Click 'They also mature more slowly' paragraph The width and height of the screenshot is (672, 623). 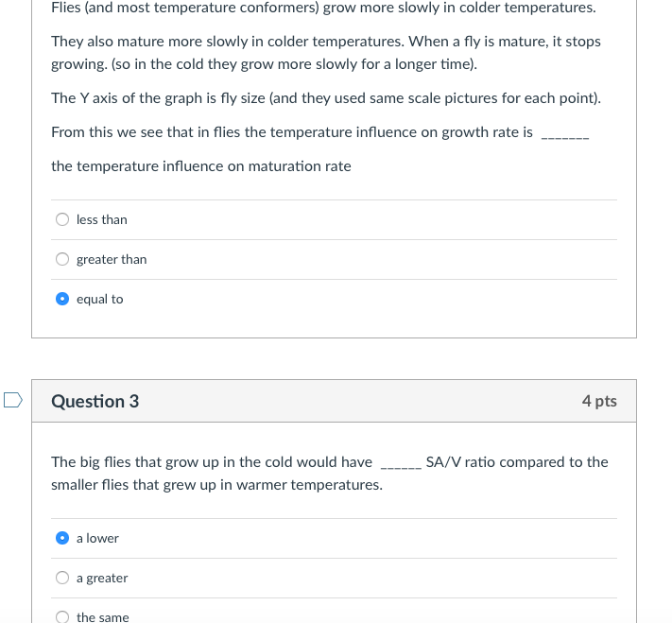(325, 53)
